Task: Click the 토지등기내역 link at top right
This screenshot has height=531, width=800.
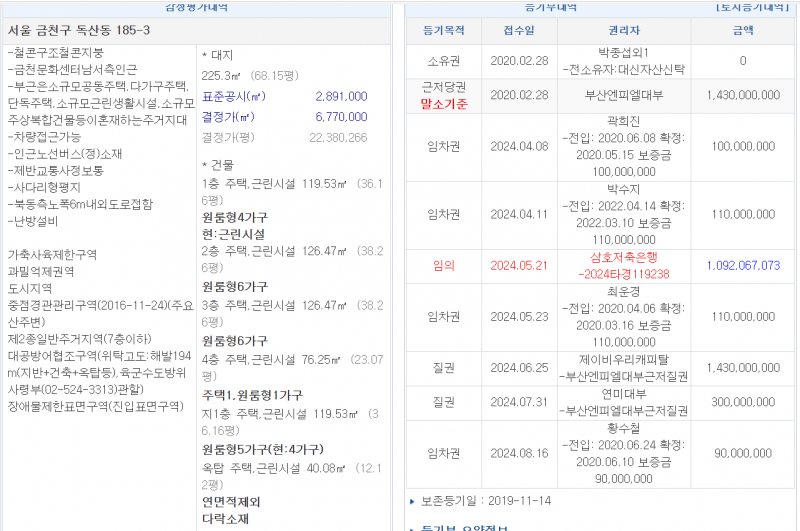Action: 753,7
